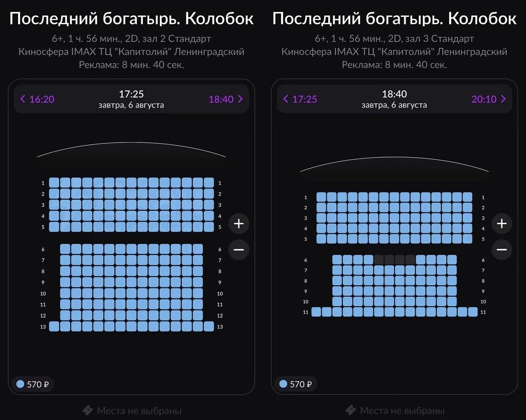This screenshot has width=526, height=420.
Task: Zoom in the left seat map with plus
Action: tap(239, 223)
